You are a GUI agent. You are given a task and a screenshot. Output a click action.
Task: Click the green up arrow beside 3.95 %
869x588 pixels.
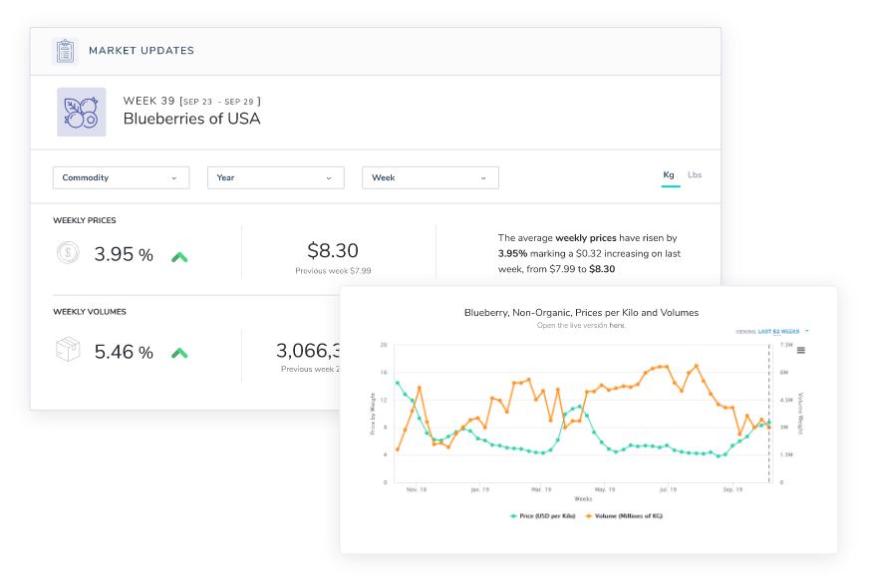coord(179,256)
